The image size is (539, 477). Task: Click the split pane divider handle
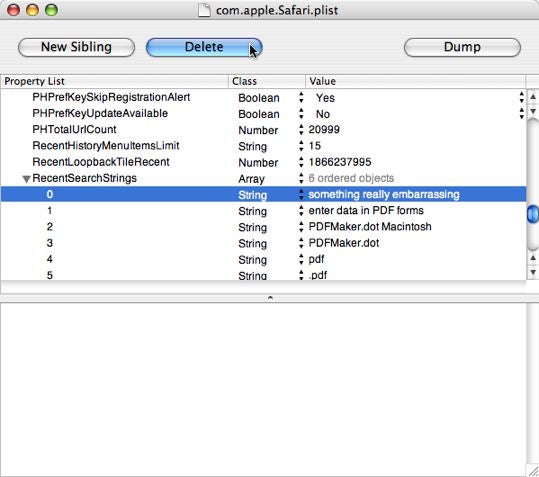(x=270, y=298)
